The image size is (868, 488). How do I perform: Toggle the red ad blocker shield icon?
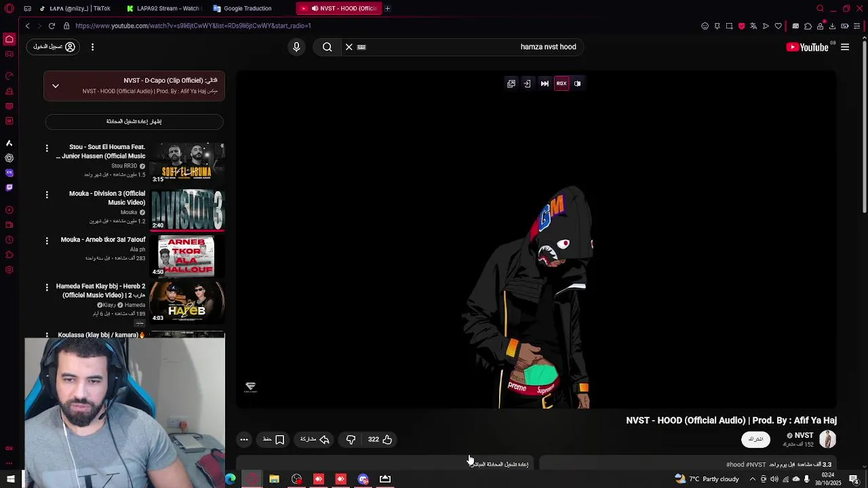click(741, 26)
